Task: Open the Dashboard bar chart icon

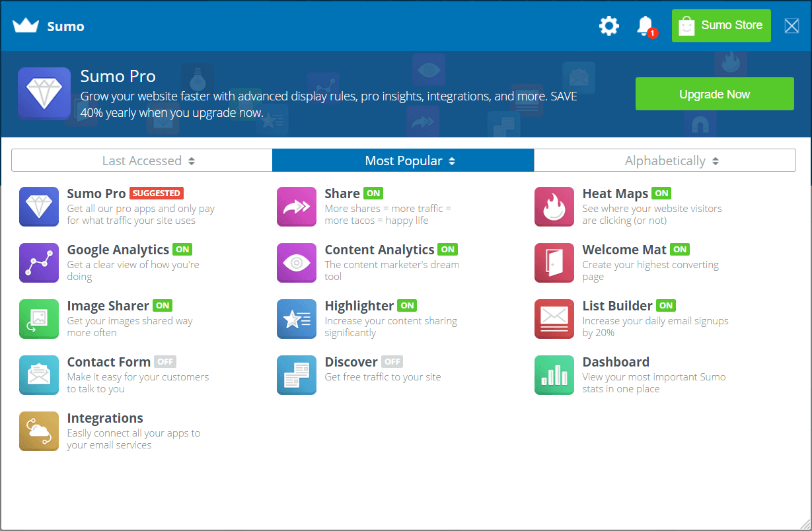Action: coord(554,375)
